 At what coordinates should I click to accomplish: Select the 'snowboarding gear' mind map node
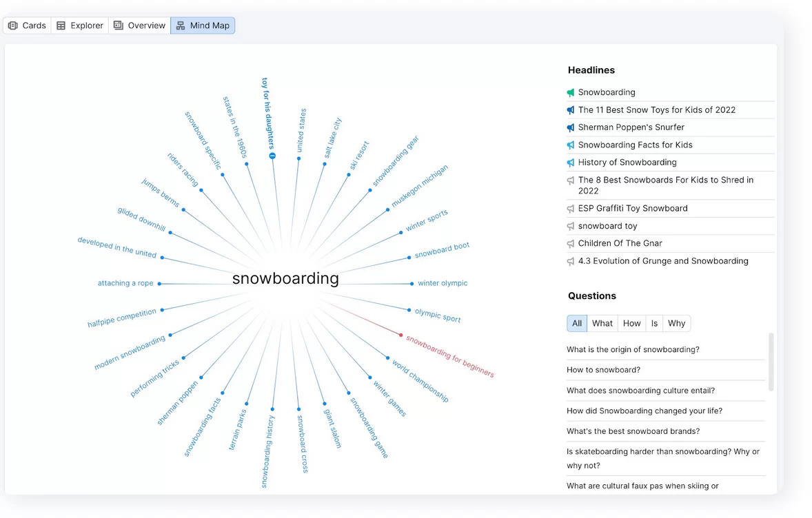[396, 161]
